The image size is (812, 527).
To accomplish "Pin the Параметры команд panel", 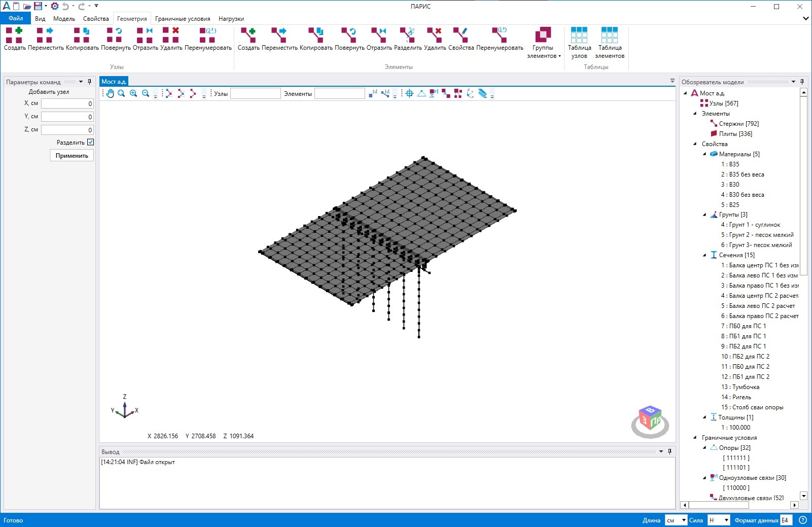I will pyautogui.click(x=90, y=82).
